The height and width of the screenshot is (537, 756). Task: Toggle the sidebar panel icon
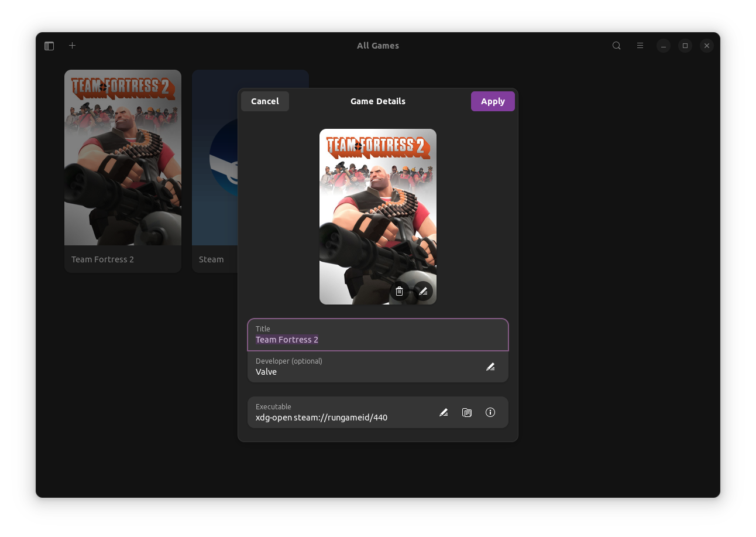click(49, 45)
